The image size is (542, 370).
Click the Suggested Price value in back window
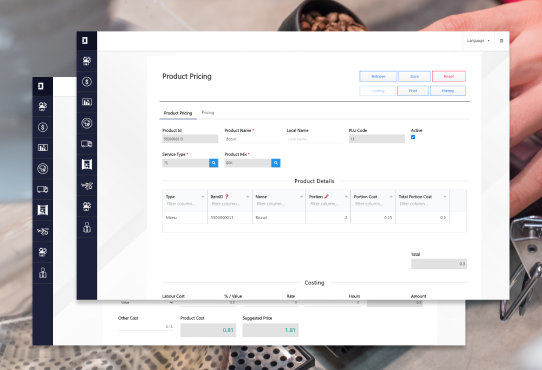click(270, 330)
